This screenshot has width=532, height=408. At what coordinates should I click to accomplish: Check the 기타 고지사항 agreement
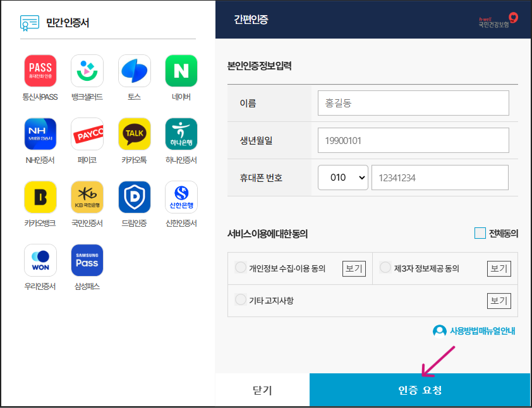240,300
